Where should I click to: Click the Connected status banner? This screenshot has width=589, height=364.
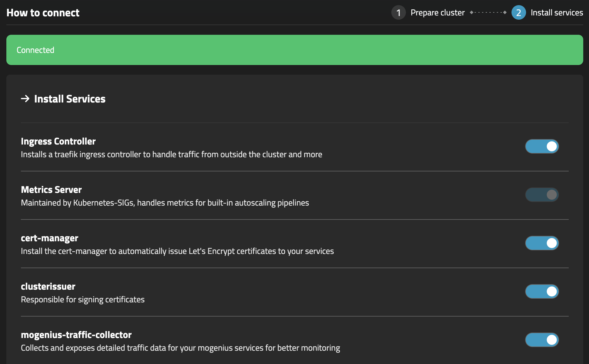(x=294, y=50)
